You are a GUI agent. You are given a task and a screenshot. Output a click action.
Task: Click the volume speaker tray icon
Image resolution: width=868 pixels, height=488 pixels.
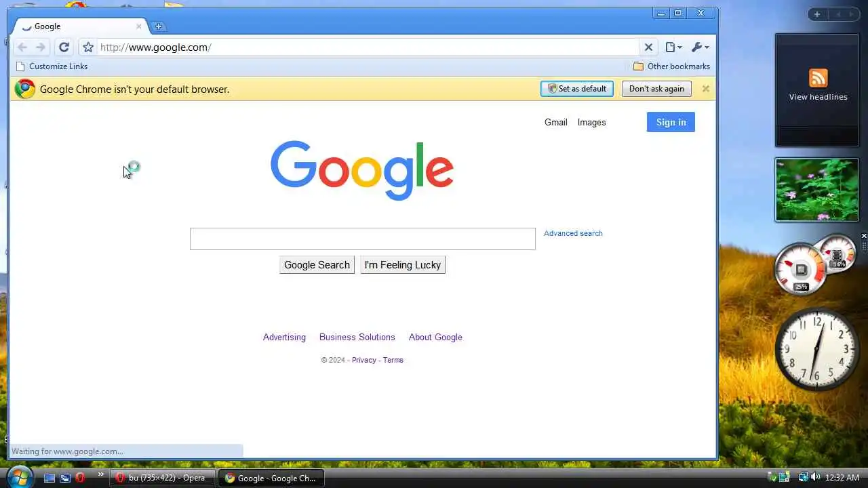[x=815, y=477]
